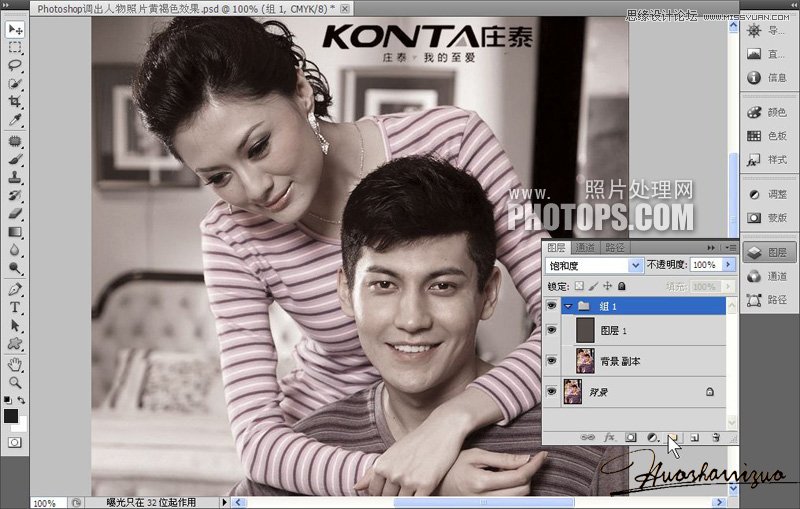Select the Path Selection tool
Viewport: 800px width, 509px height.
tap(15, 326)
